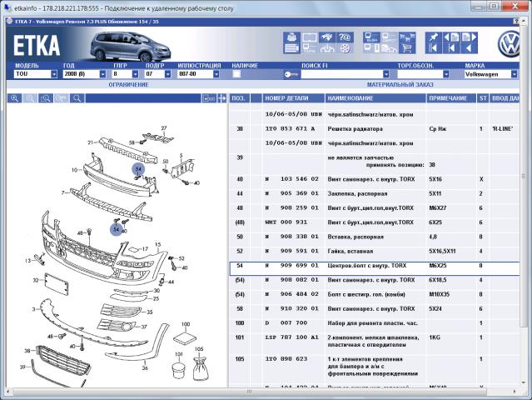532x400 pixels.
Task: Open the Поиск FI dropdown arrow
Action: [386, 74]
